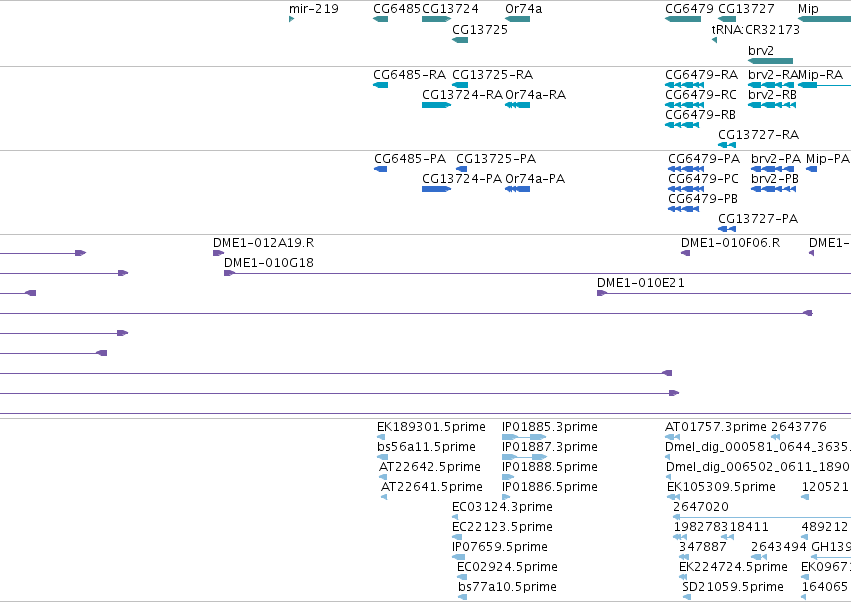
Task: Click the Mip-RA transcript glyph
Action: click(824, 85)
